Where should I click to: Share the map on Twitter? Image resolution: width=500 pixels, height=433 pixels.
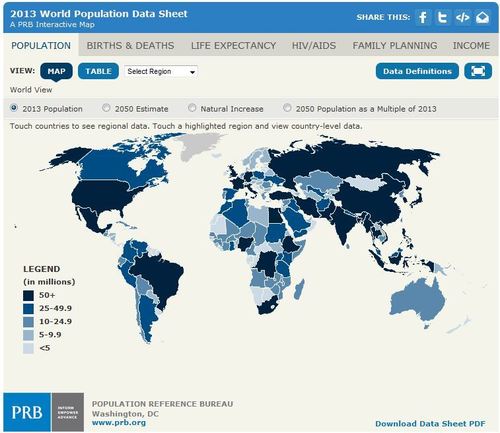pyautogui.click(x=443, y=17)
